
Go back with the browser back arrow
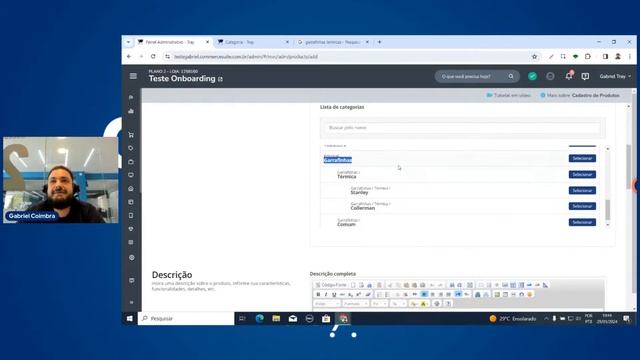coord(129,56)
